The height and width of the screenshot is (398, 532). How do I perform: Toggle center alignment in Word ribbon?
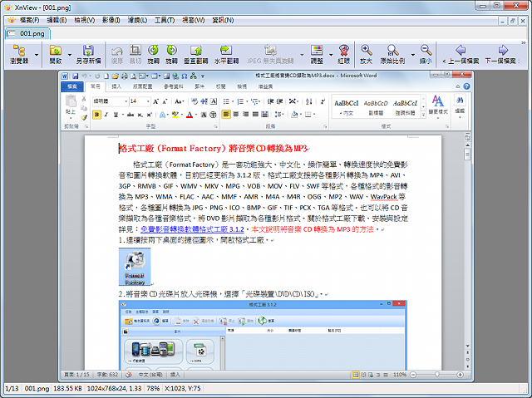click(x=236, y=114)
